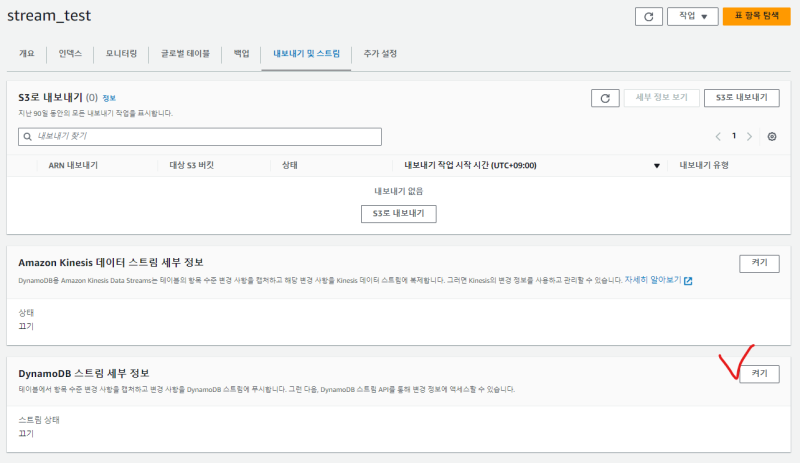Viewport: 800px width, 463px height.
Task: Select page number 1 in pagination
Action: point(734,136)
